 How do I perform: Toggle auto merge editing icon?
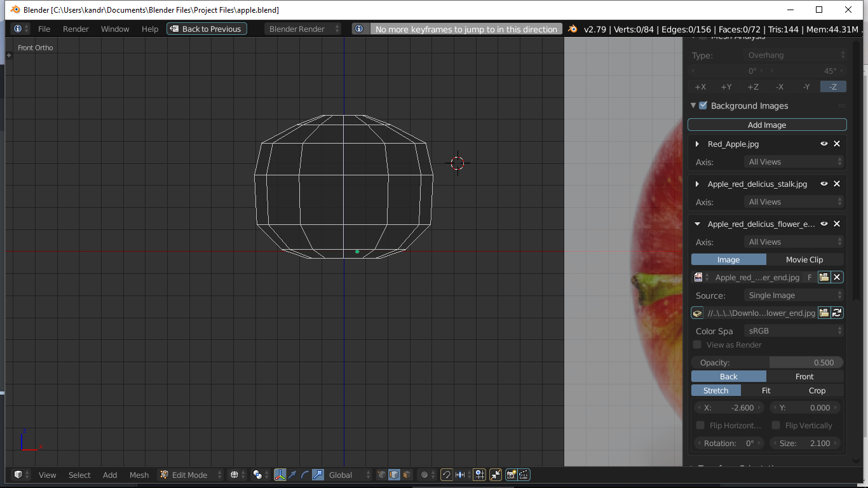click(496, 475)
